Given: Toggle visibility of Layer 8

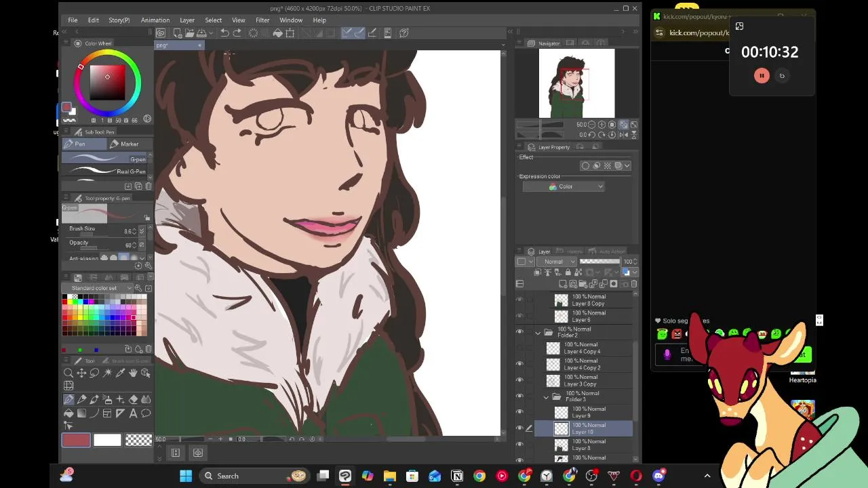Looking at the screenshot, I should [519, 445].
